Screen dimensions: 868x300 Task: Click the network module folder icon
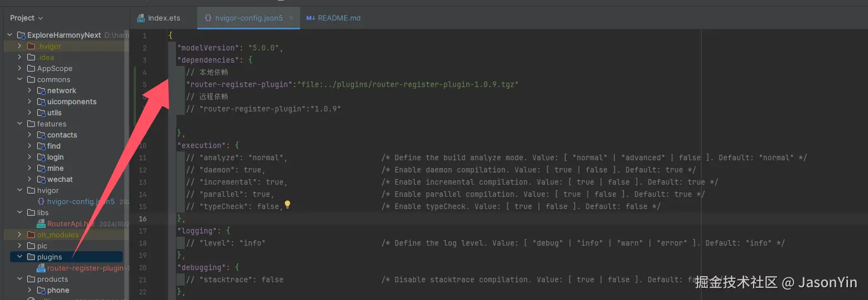click(x=41, y=90)
